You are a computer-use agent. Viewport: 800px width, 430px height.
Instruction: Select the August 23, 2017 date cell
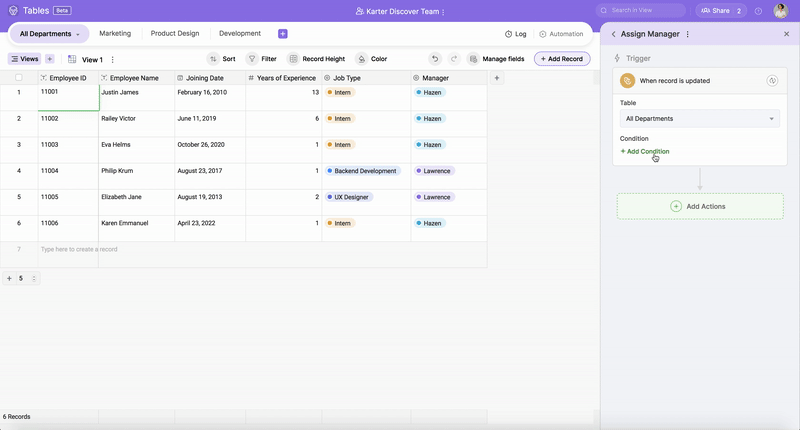[x=210, y=176]
